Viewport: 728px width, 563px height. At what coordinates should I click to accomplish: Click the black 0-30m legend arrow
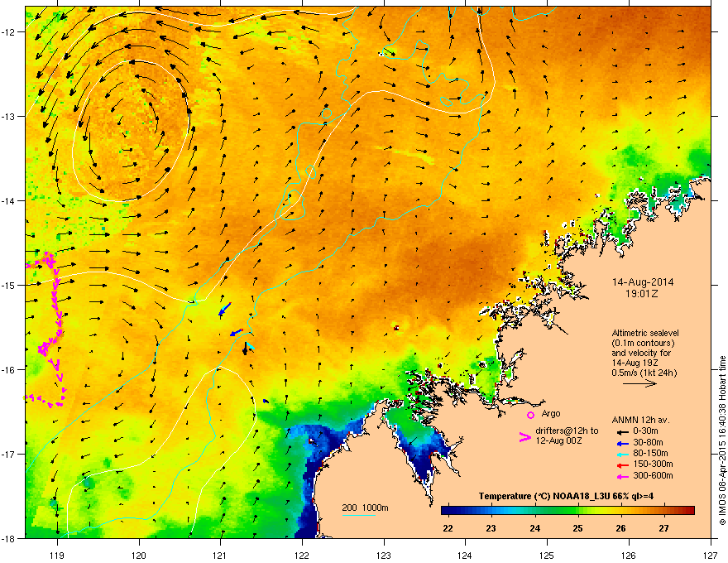click(621, 431)
